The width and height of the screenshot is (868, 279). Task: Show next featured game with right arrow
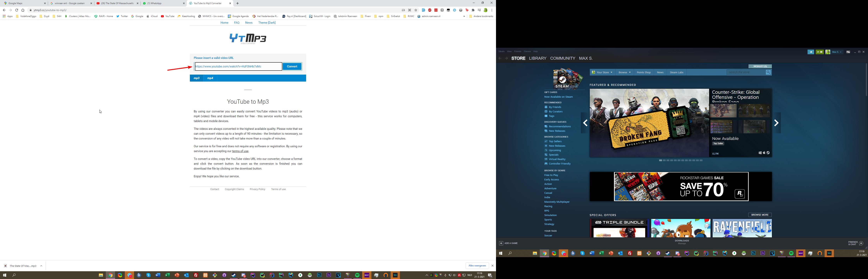(776, 123)
